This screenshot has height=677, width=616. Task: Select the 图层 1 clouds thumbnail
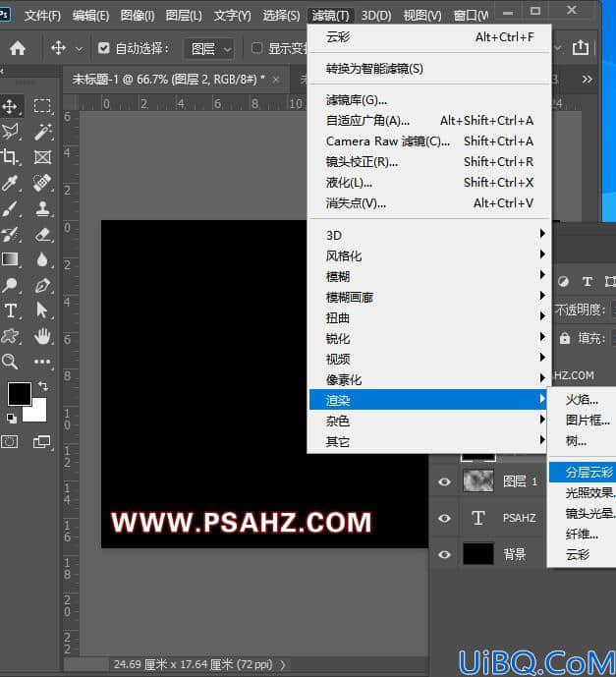pos(478,481)
